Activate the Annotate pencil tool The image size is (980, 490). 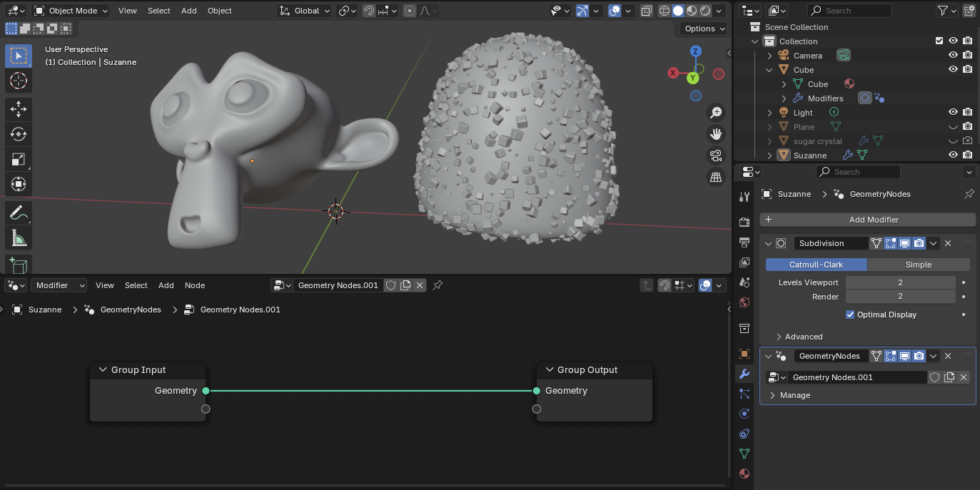pyautogui.click(x=19, y=212)
